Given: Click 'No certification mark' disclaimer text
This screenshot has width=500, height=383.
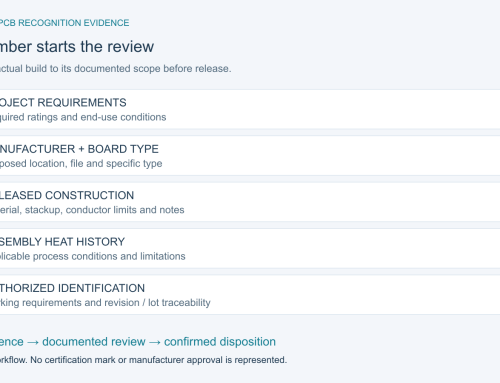Looking at the screenshot, I should click(74, 360).
